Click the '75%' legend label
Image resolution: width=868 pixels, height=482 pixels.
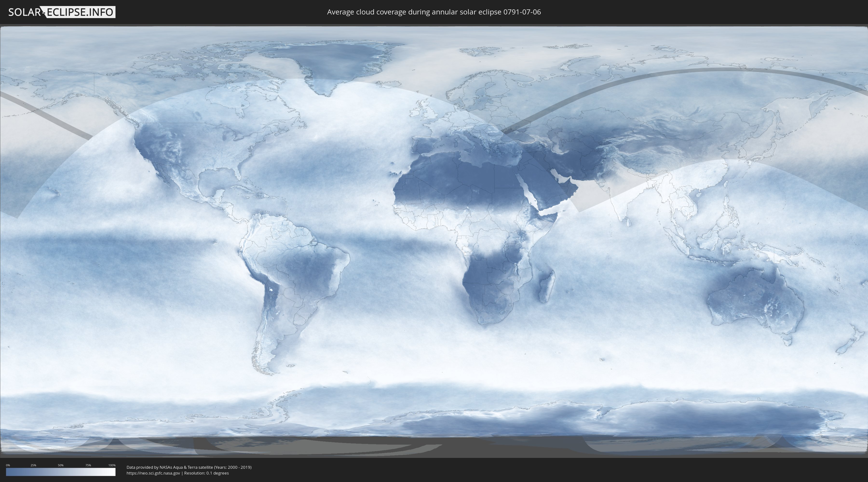coord(88,465)
